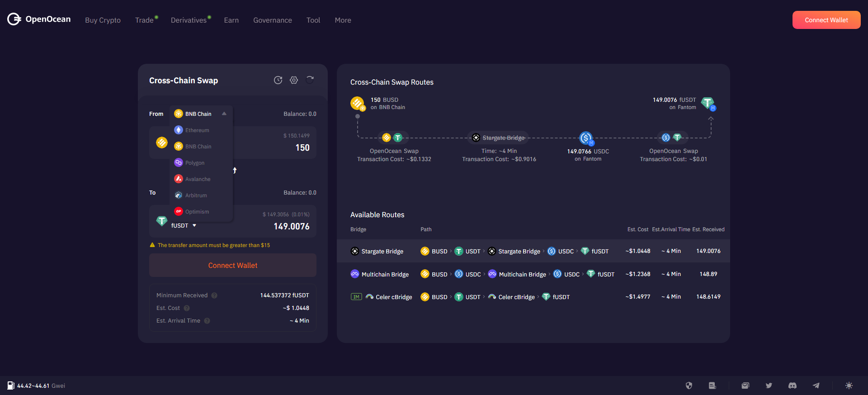The image size is (868, 395).
Task: Open the swap history clock icon
Action: pyautogui.click(x=278, y=80)
